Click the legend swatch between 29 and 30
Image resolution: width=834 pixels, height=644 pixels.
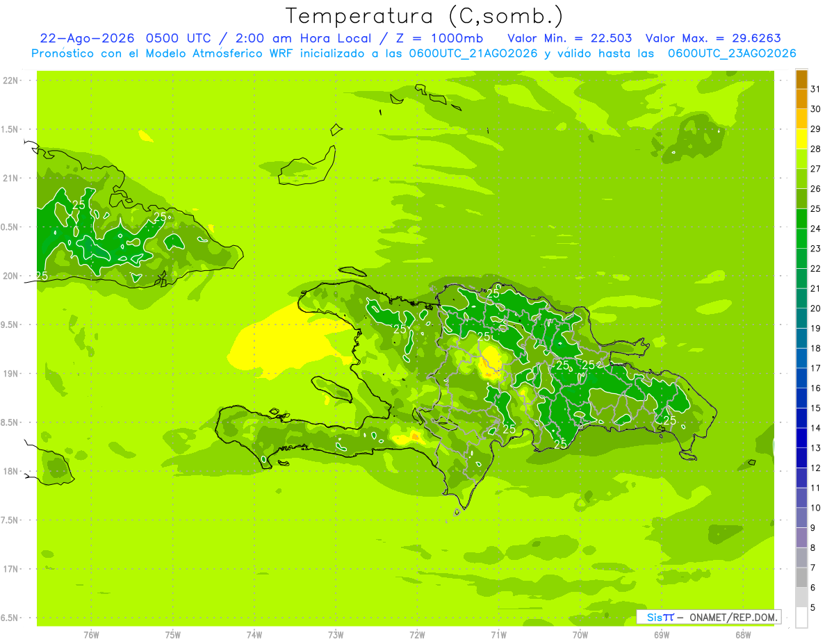click(801, 119)
